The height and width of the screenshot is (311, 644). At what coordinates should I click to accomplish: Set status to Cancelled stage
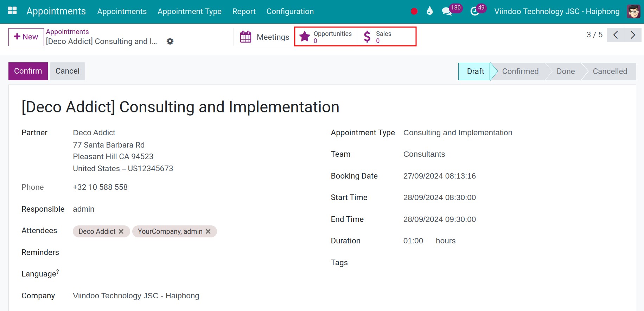click(610, 71)
